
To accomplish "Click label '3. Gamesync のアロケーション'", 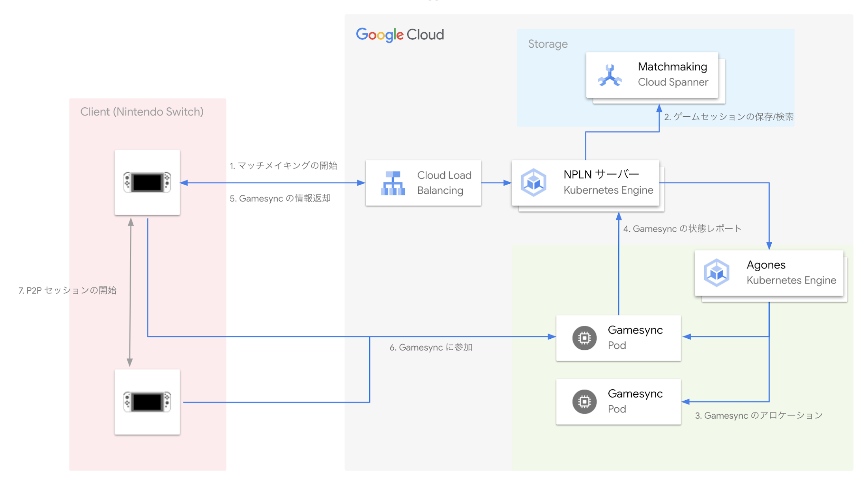I will click(759, 416).
